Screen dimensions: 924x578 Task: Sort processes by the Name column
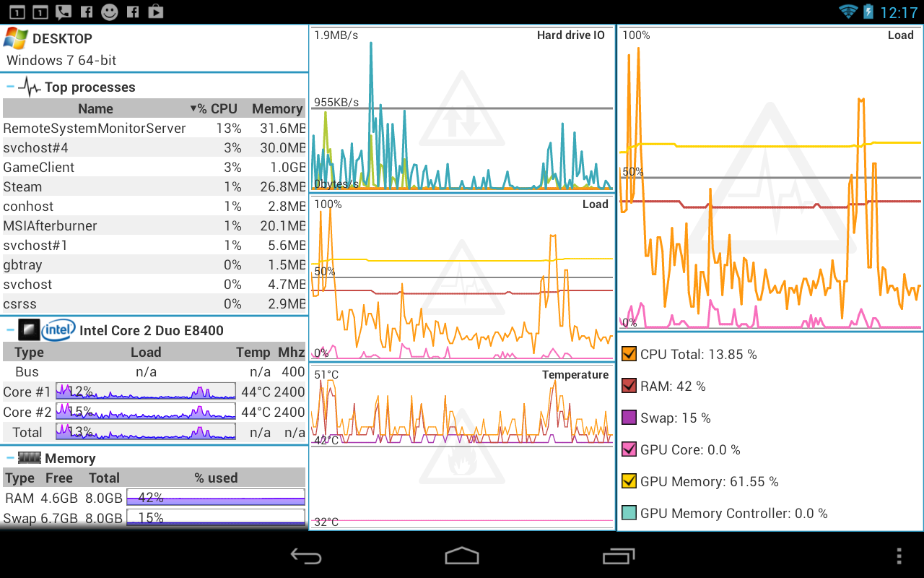click(95, 108)
